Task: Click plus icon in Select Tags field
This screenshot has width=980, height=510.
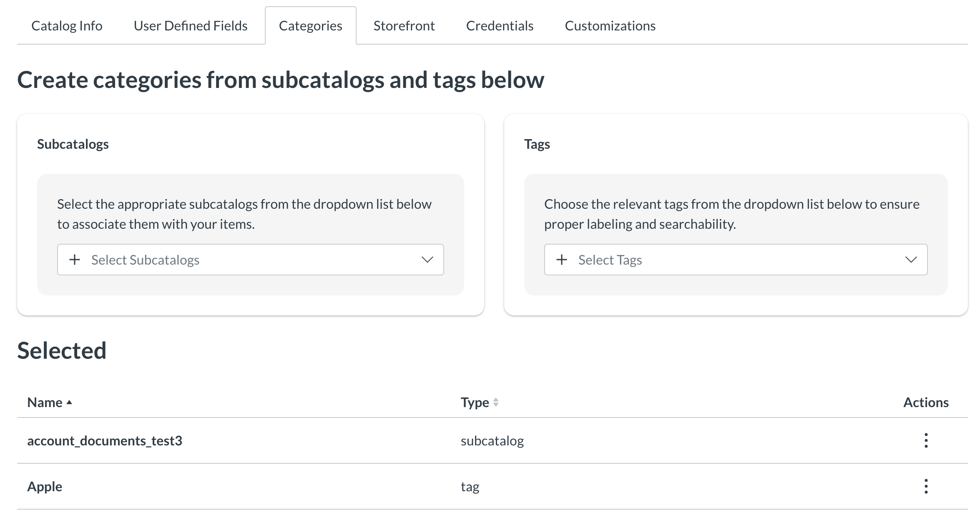Action: [562, 260]
